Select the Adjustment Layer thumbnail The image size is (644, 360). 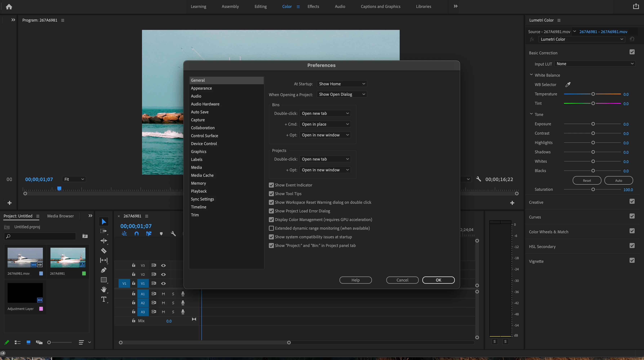click(x=25, y=293)
